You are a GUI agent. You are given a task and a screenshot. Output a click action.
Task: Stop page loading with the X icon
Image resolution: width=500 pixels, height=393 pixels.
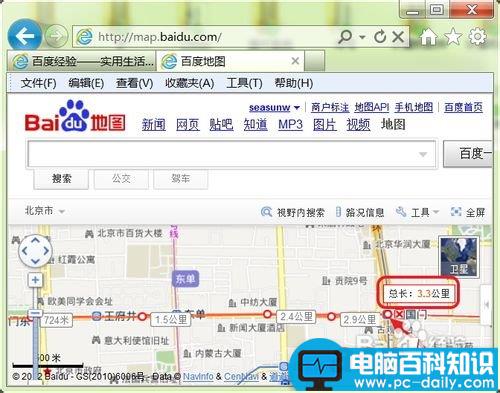point(398,36)
